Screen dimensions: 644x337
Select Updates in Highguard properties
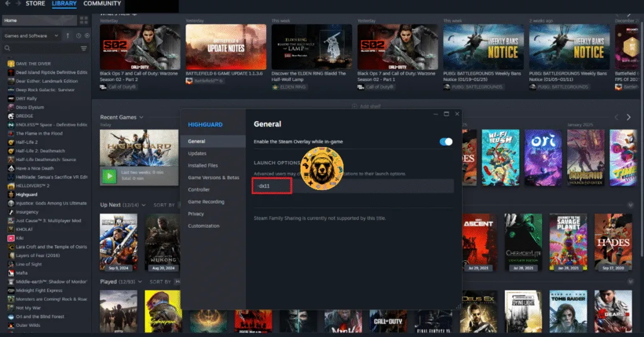point(213,153)
